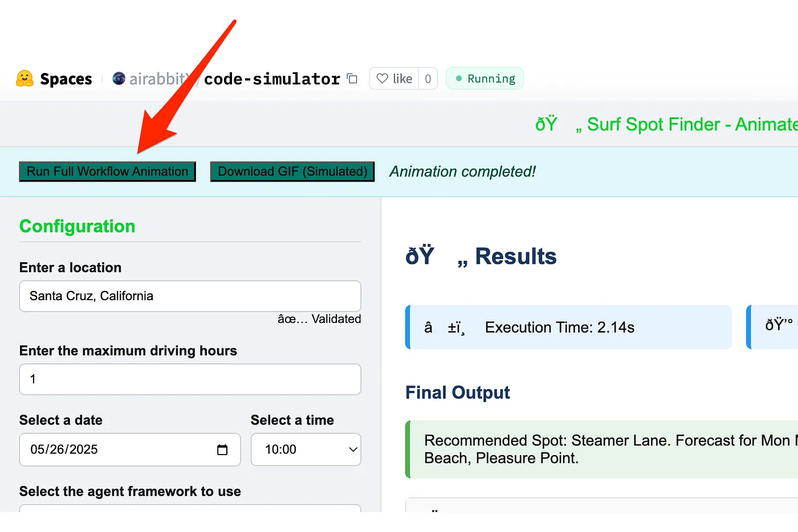Click the date field showing 05/26/2025

(x=130, y=449)
